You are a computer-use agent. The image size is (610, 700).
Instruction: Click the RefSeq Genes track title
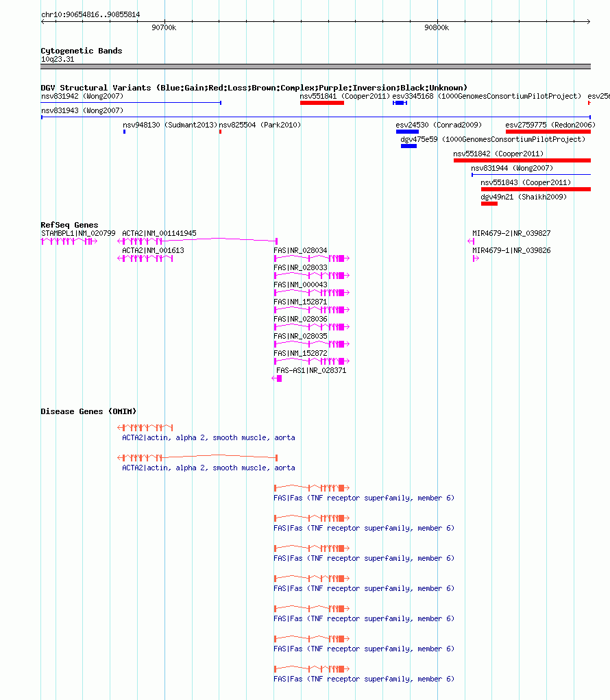tap(69, 225)
